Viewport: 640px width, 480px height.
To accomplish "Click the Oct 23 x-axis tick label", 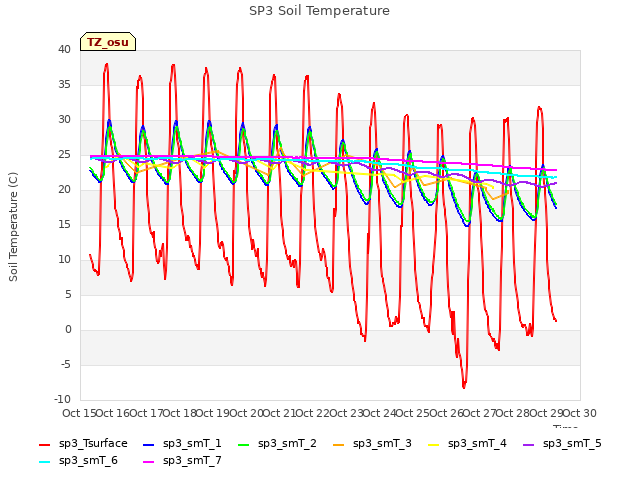I will pyautogui.click(x=346, y=413).
